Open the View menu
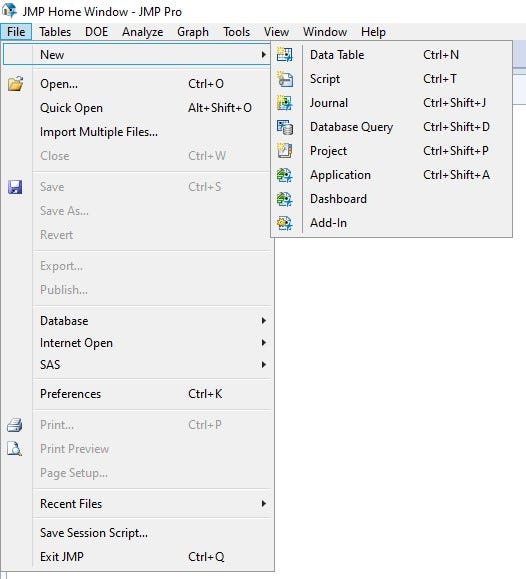This screenshot has width=526, height=579. pos(276,32)
